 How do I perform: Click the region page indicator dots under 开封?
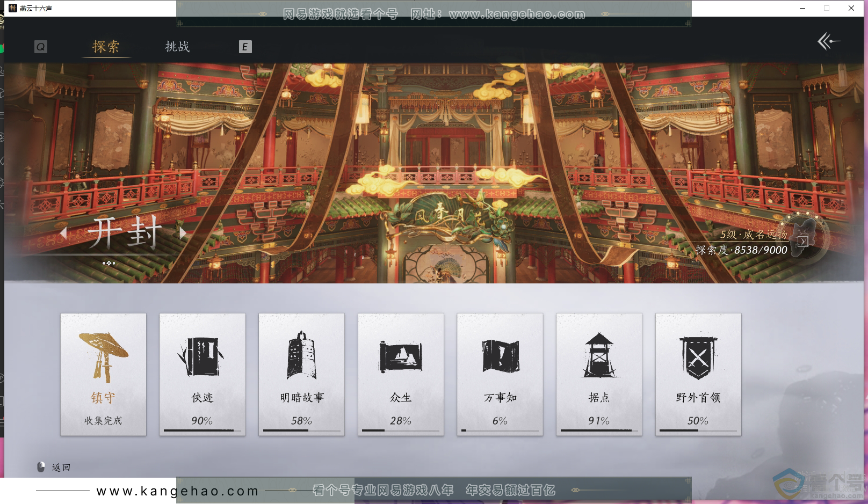click(109, 263)
